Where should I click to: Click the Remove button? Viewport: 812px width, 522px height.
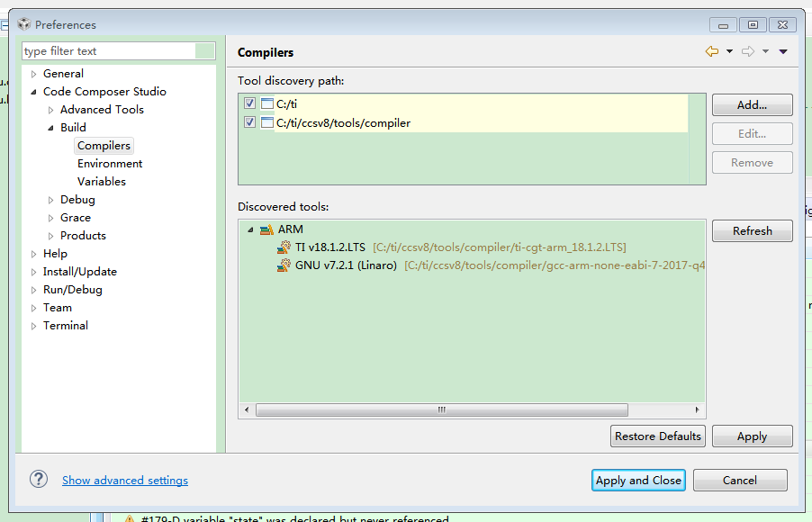pyautogui.click(x=752, y=163)
